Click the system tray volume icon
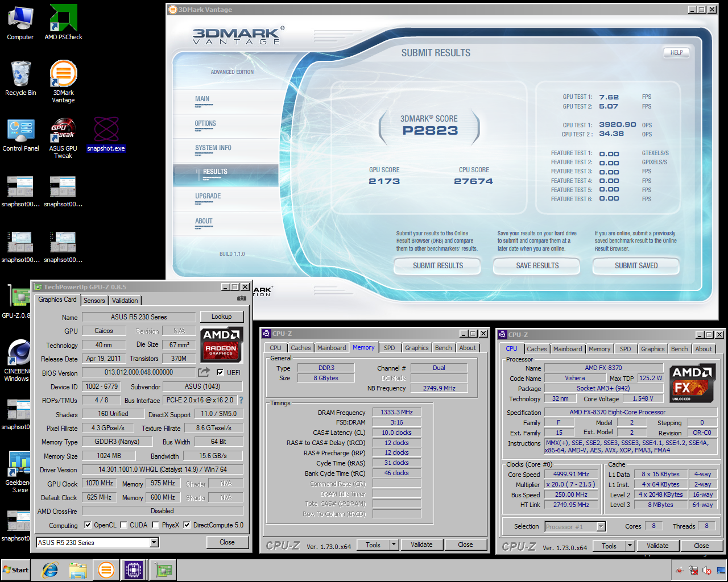The image size is (728, 582). pos(707,570)
